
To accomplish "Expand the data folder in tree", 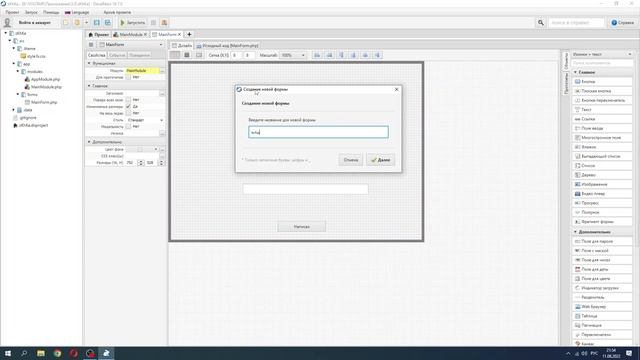I will click(x=13, y=110).
